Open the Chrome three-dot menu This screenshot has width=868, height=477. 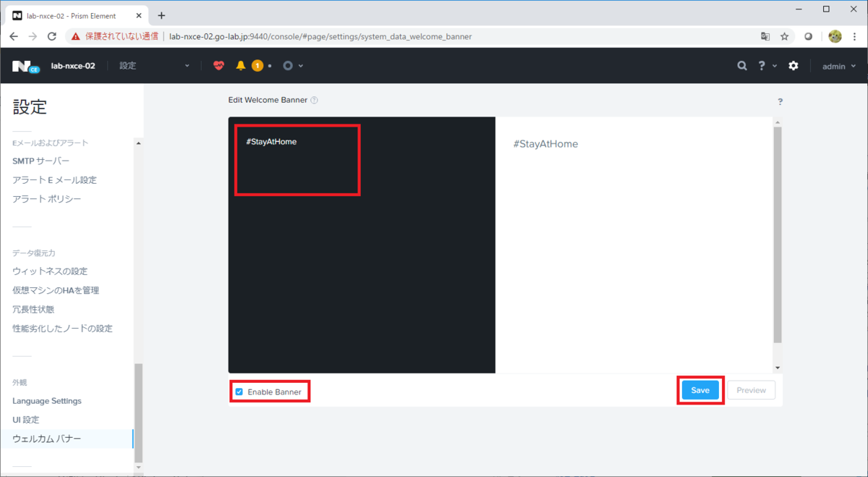(855, 36)
